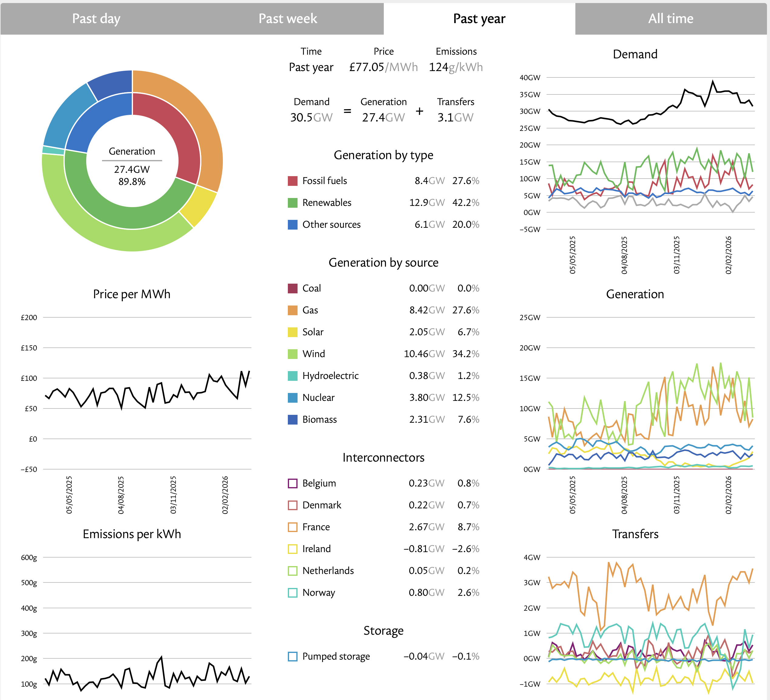
Task: Click the Past year tab
Action: coord(479,18)
